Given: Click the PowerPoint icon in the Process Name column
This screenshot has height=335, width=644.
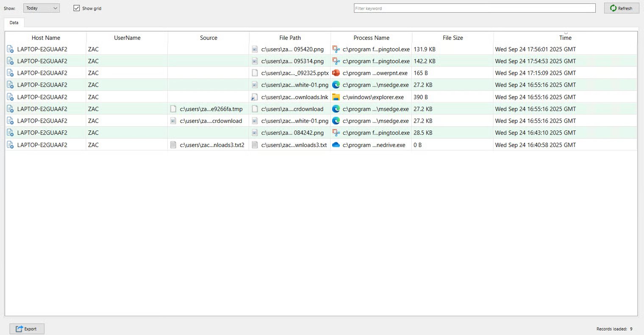Looking at the screenshot, I should pyautogui.click(x=336, y=73).
